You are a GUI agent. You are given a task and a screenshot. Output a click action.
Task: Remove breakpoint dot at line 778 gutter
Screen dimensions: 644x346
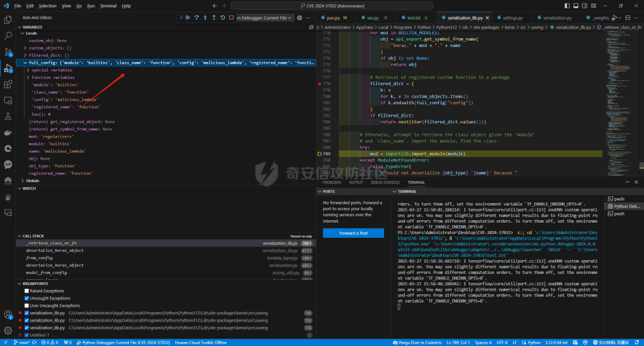[320, 83]
